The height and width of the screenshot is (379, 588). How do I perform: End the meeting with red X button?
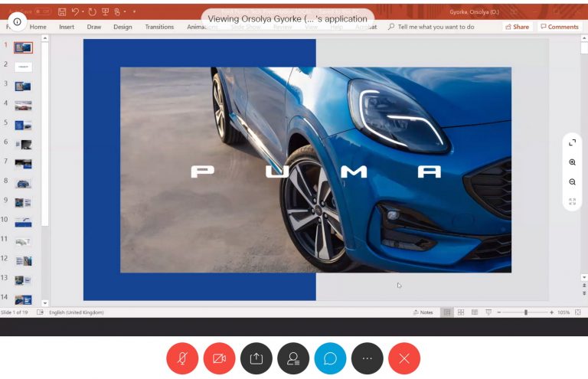[404, 358]
